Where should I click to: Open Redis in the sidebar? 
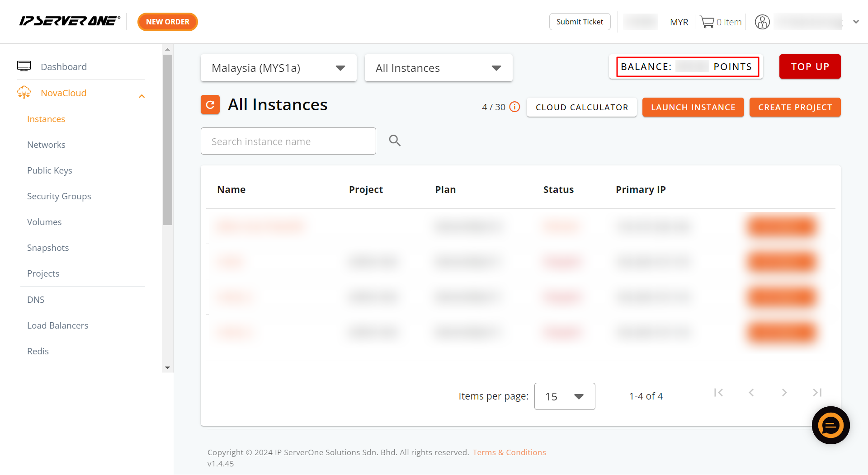click(x=38, y=351)
